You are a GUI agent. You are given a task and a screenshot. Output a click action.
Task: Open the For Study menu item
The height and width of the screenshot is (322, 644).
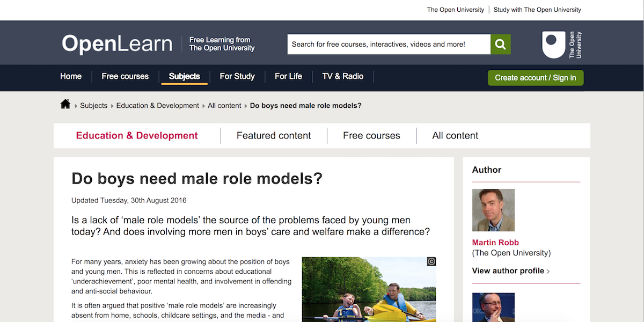click(237, 76)
